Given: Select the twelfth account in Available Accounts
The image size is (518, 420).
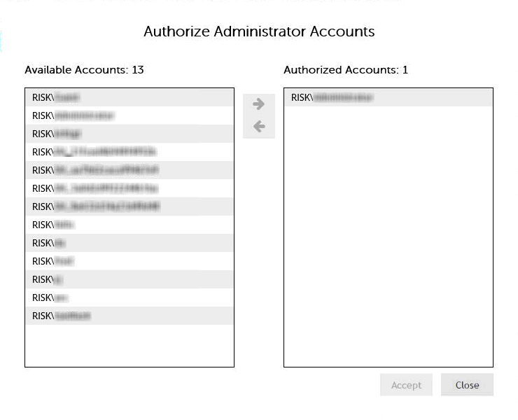Looking at the screenshot, I should pyautogui.click(x=129, y=297).
